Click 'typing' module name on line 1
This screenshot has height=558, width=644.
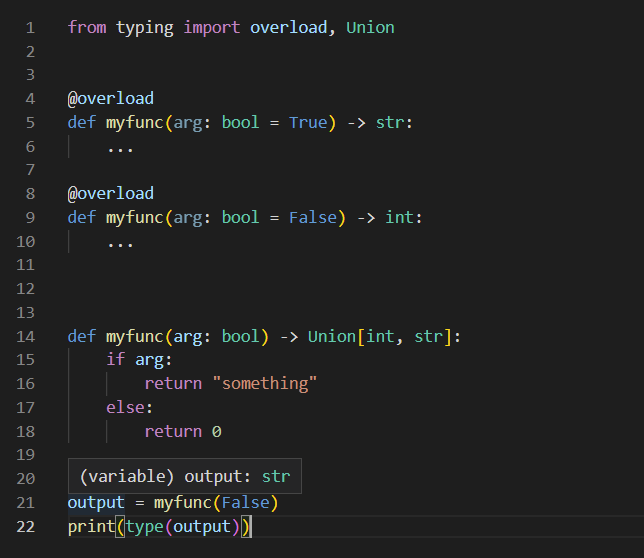click(145, 28)
